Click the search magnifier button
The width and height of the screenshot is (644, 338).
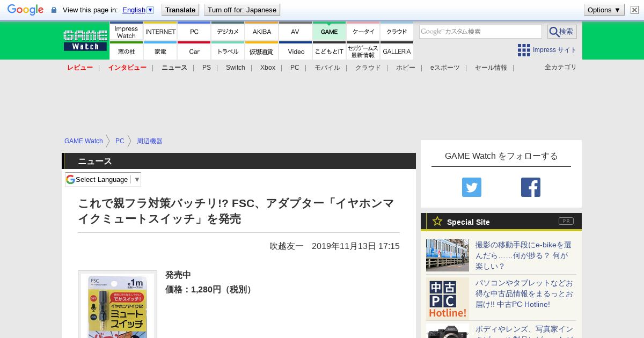tap(562, 32)
